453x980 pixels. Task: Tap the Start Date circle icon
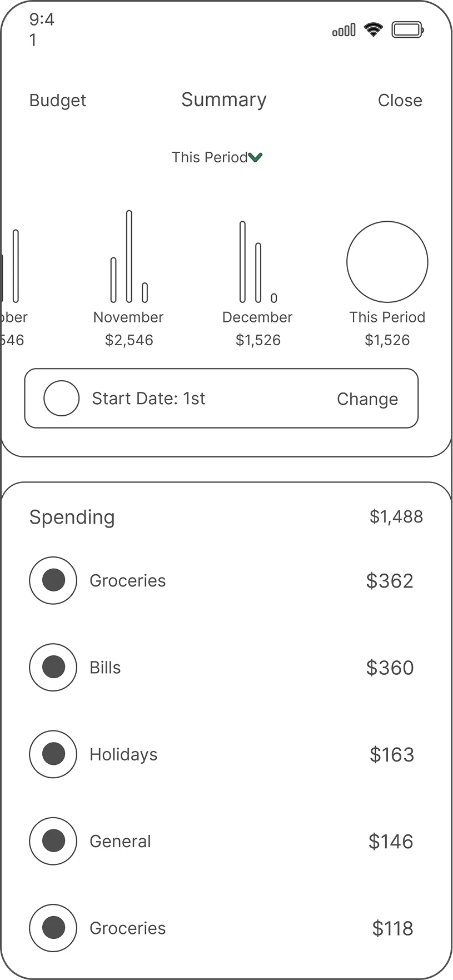61,398
